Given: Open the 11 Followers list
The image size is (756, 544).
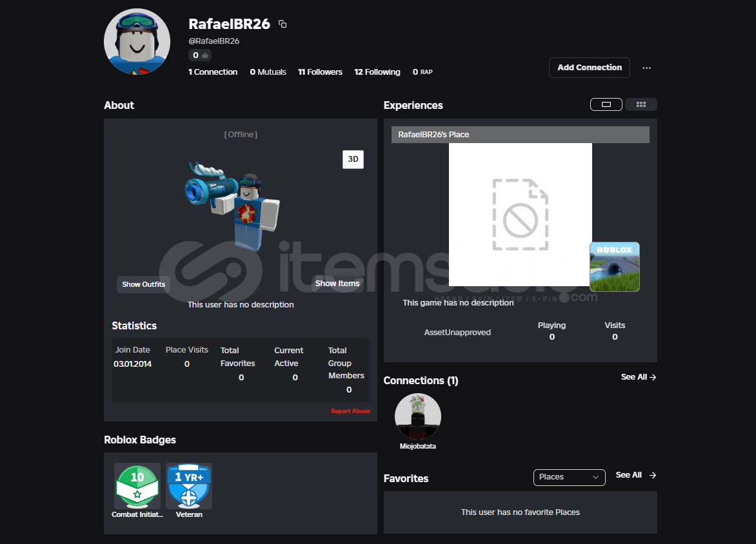Looking at the screenshot, I should [320, 72].
